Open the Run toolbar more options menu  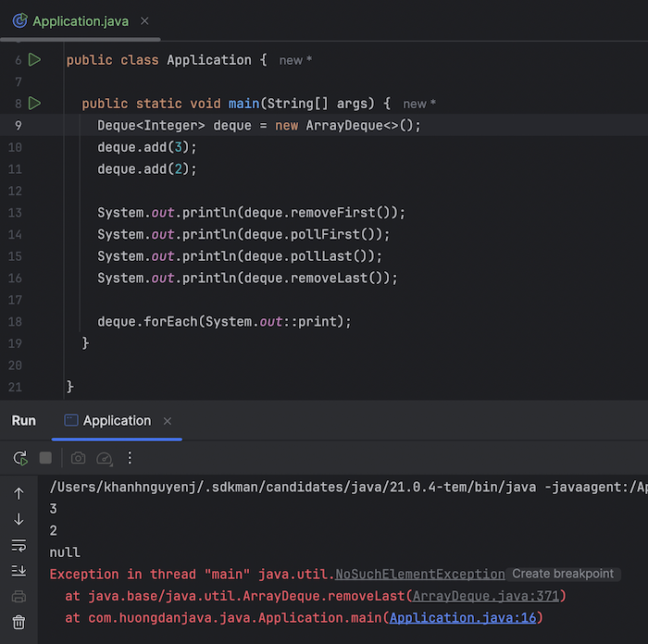[x=131, y=458]
